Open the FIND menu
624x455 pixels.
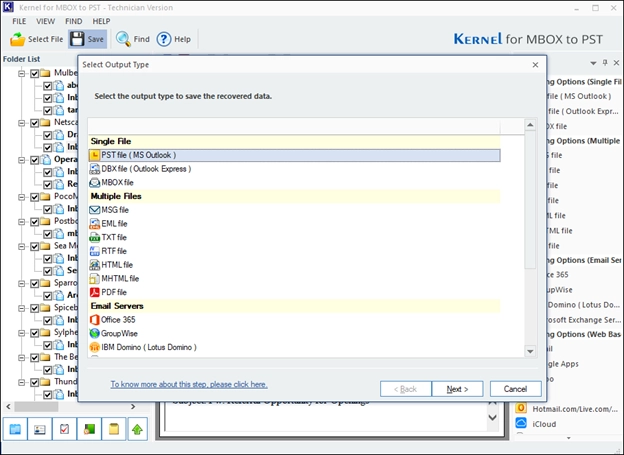tap(74, 21)
